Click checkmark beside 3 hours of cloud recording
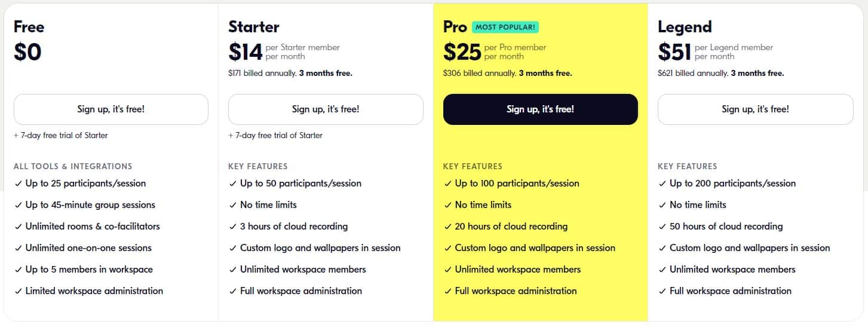Viewport: 868px width, 327px height. pyautogui.click(x=232, y=227)
